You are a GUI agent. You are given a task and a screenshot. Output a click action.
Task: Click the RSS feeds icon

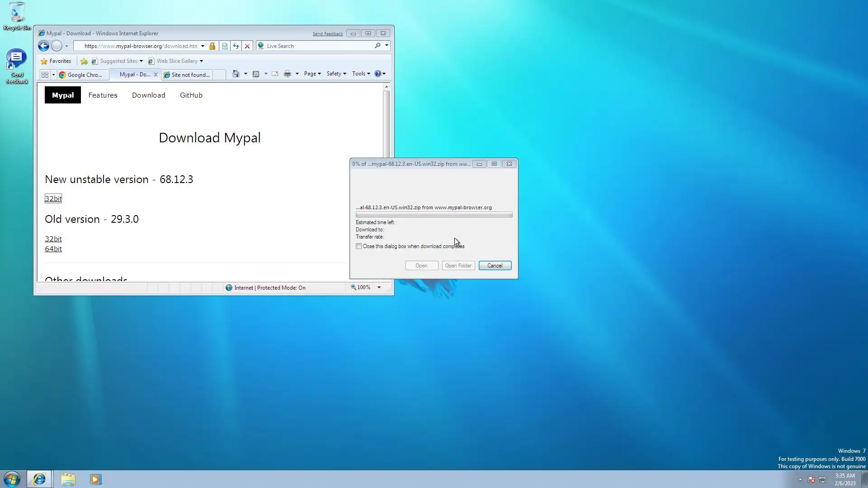pos(256,74)
